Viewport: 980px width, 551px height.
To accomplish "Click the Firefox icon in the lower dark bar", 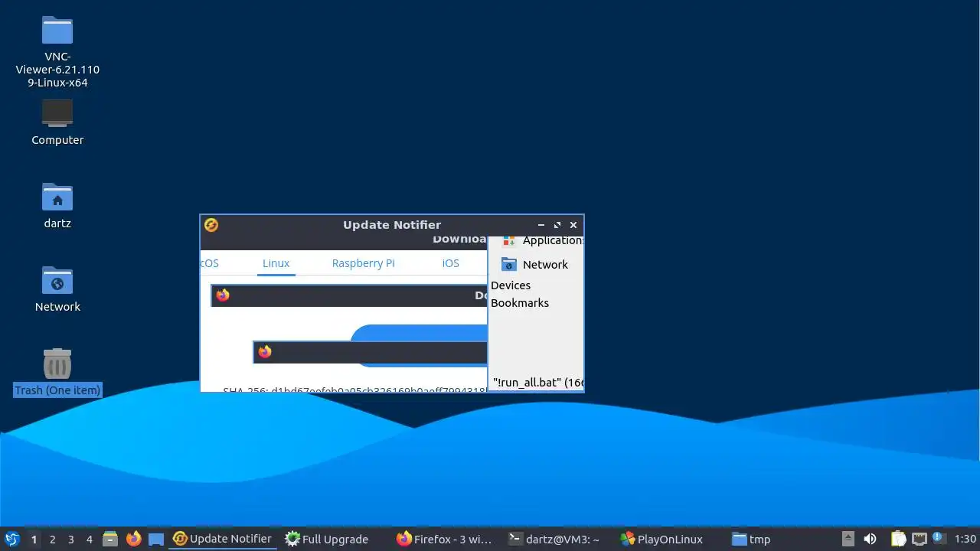I will (x=265, y=352).
